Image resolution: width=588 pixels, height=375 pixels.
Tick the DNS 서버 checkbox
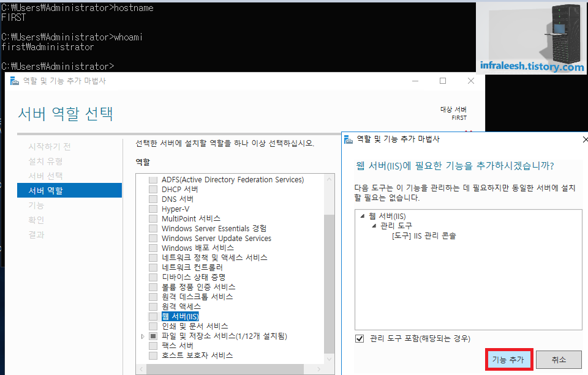point(153,199)
